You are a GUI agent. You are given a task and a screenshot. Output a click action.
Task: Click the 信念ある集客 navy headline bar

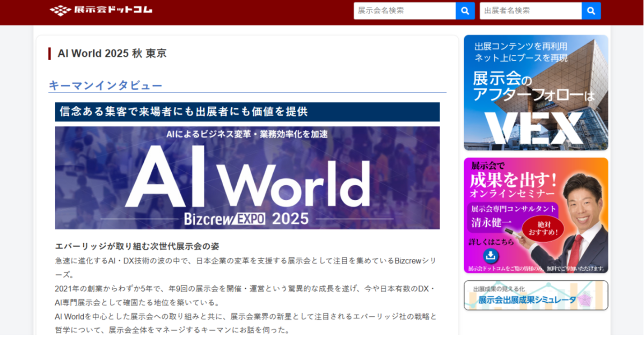247,112
